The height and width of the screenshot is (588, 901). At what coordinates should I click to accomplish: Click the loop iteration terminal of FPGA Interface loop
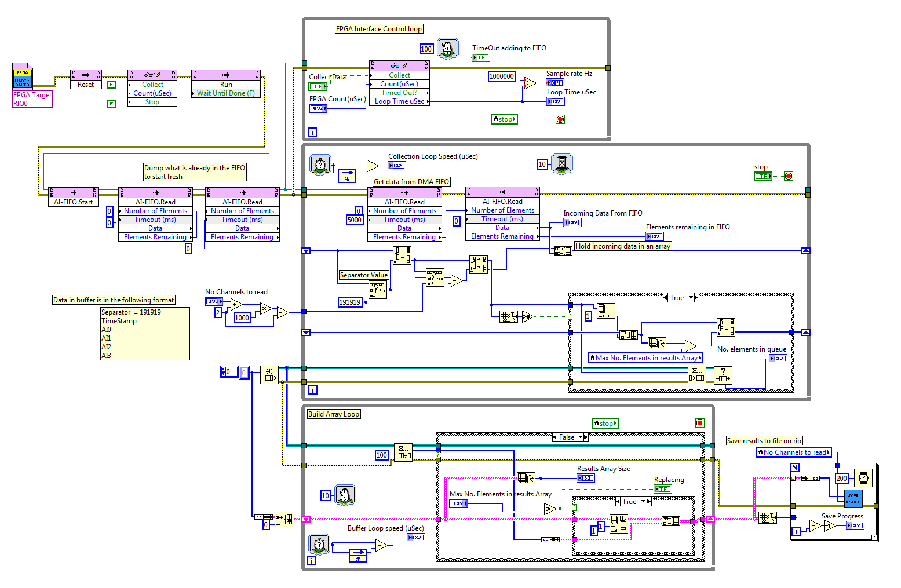pos(312,132)
